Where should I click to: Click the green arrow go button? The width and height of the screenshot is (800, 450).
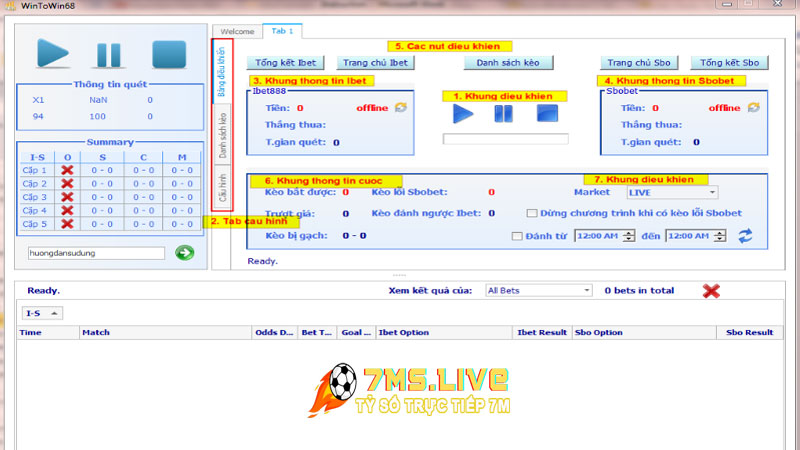[184, 253]
